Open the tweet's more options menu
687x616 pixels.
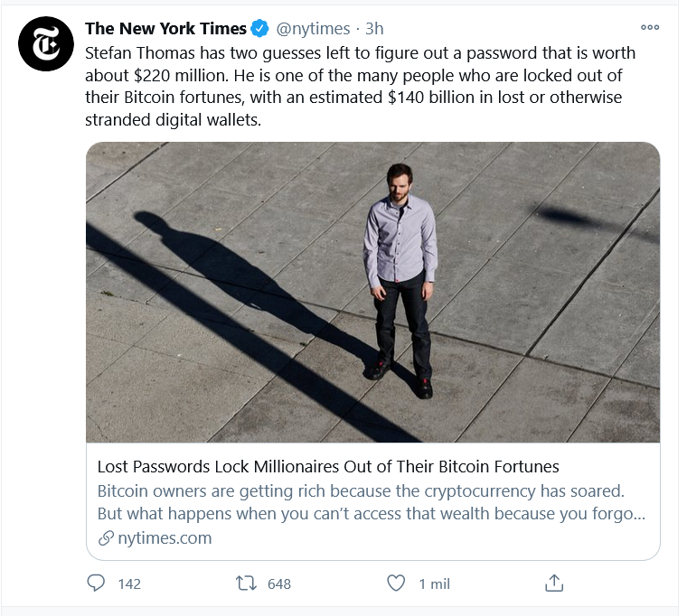click(649, 28)
